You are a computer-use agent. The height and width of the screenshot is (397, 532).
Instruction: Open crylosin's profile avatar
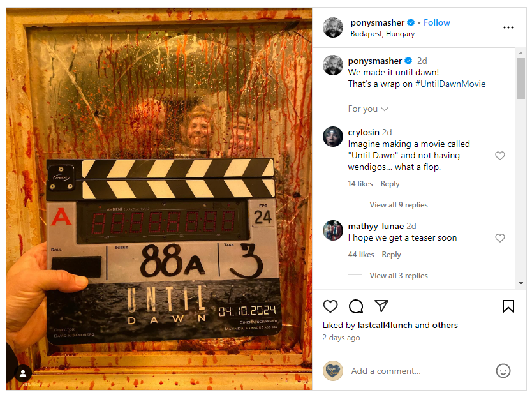click(333, 137)
